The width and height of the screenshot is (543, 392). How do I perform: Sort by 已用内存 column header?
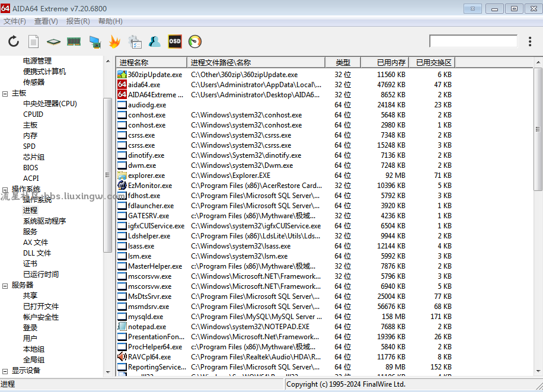coord(385,62)
